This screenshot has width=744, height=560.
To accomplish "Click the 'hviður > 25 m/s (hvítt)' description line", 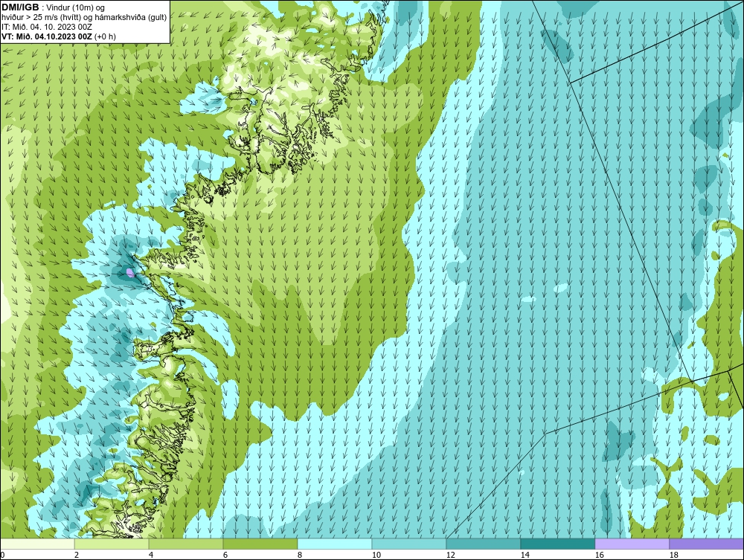I will (84, 18).
